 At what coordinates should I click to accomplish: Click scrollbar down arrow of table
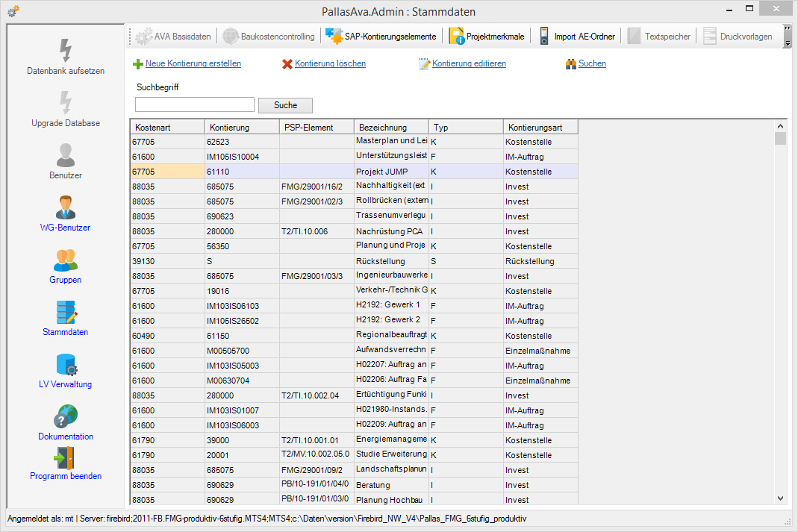tap(780, 498)
